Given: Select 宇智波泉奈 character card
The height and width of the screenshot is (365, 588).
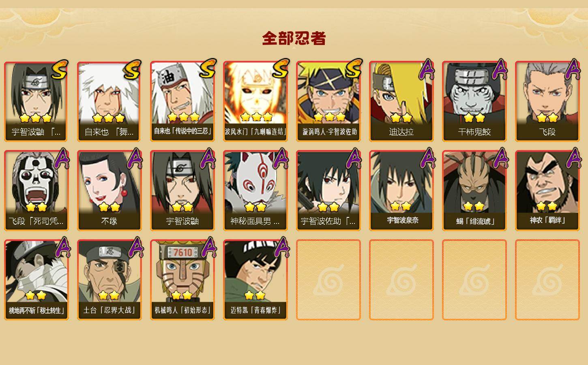Looking at the screenshot, I should 401,191.
